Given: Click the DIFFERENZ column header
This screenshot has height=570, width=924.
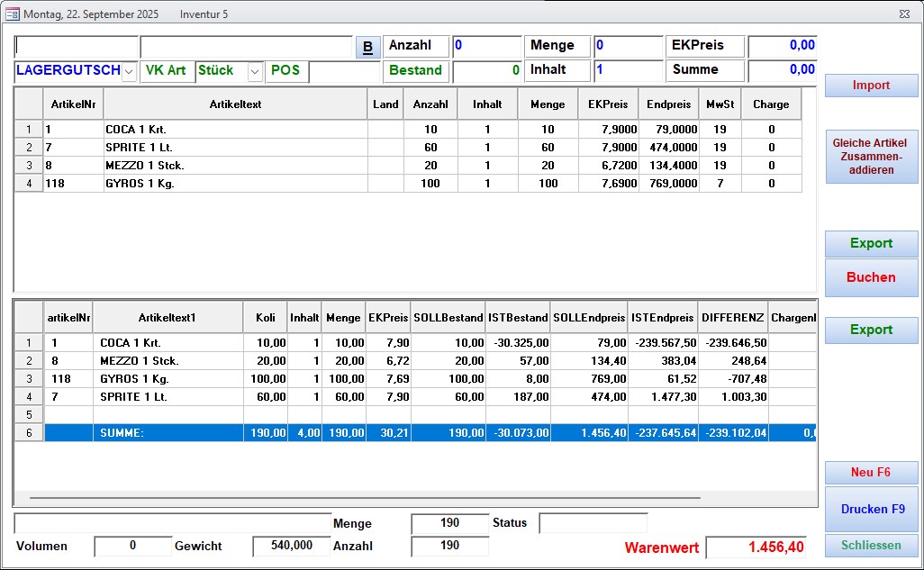Looking at the screenshot, I should click(x=733, y=318).
